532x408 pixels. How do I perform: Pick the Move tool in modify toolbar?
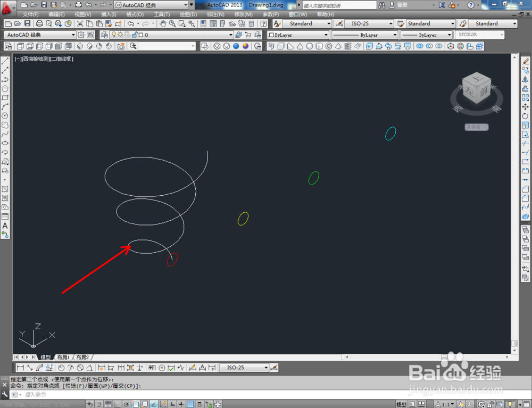click(525, 107)
